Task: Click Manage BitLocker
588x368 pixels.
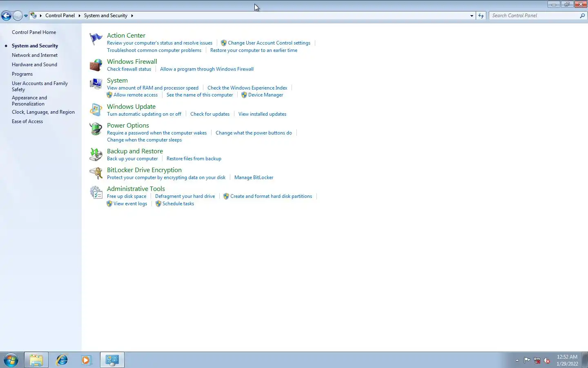Action: coord(254,177)
